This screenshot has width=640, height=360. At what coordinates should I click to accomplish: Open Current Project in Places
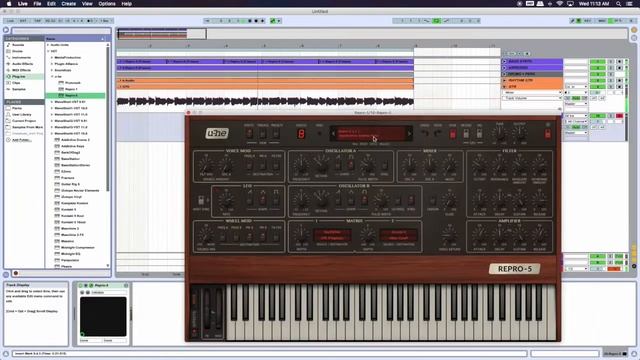(x=24, y=121)
